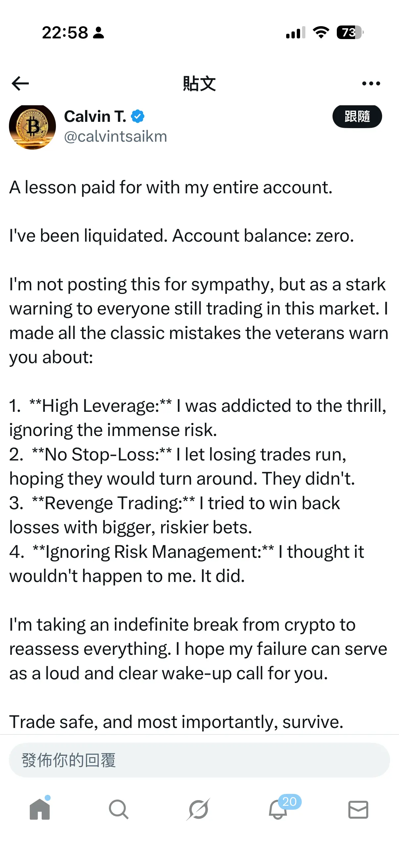Tap the blue verified badge
The image size is (399, 868).
coord(138,117)
